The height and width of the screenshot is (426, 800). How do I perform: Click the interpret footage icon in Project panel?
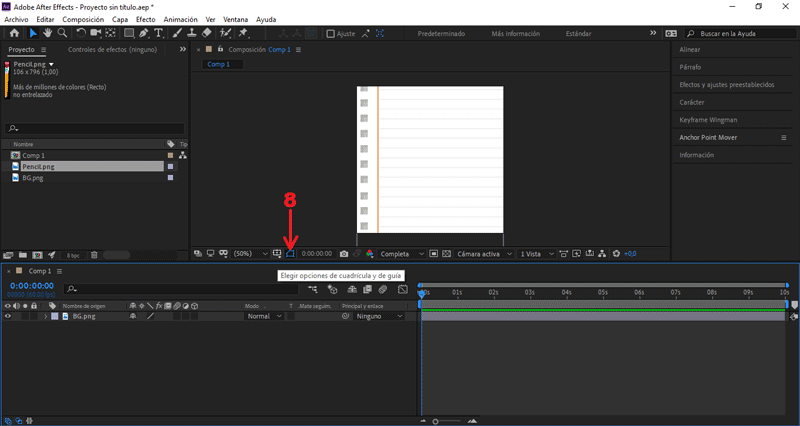point(8,255)
